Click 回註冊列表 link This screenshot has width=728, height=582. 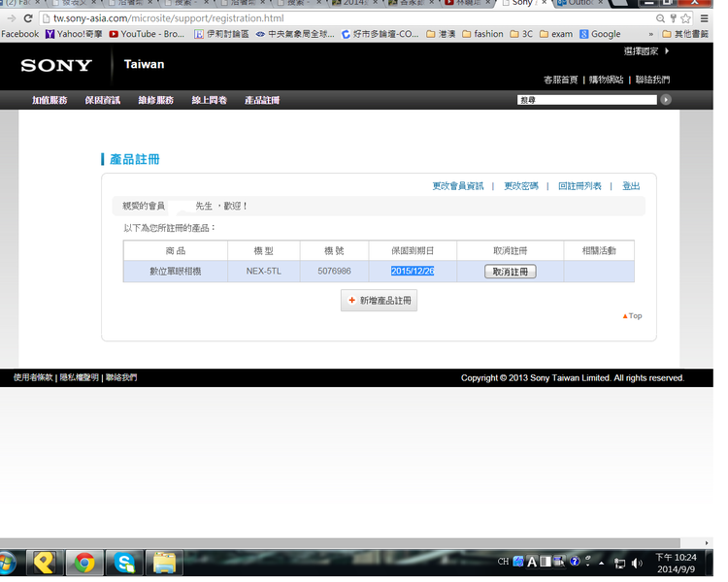[x=579, y=186]
